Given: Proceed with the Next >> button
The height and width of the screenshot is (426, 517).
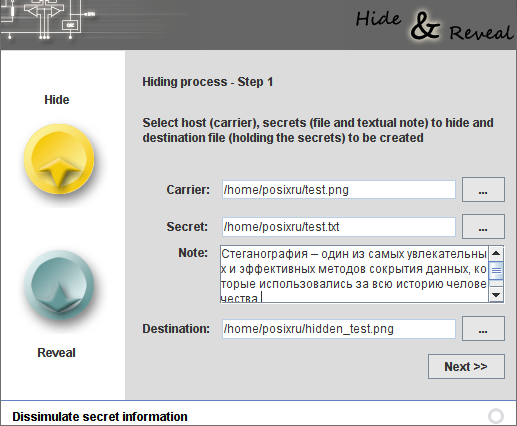Looking at the screenshot, I should (x=466, y=366).
